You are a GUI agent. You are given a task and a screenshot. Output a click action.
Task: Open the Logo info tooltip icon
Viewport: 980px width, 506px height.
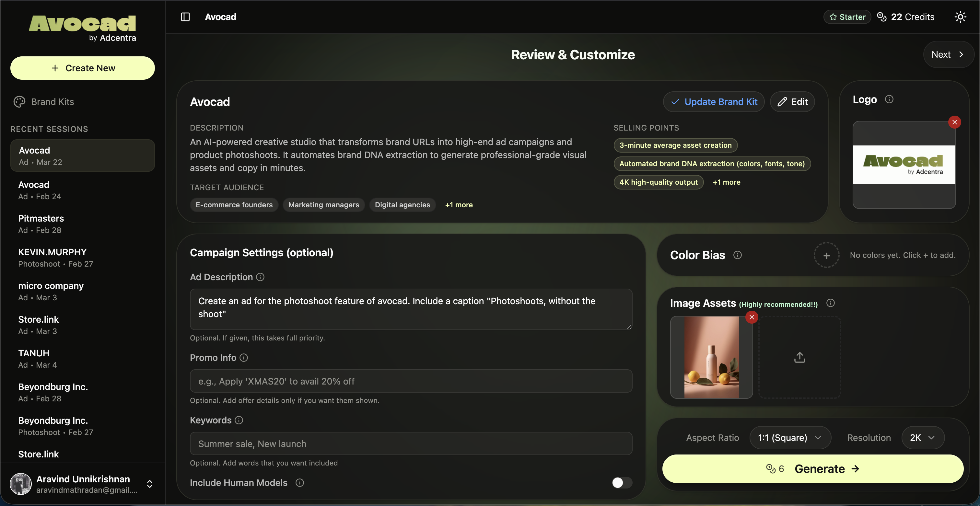point(890,99)
